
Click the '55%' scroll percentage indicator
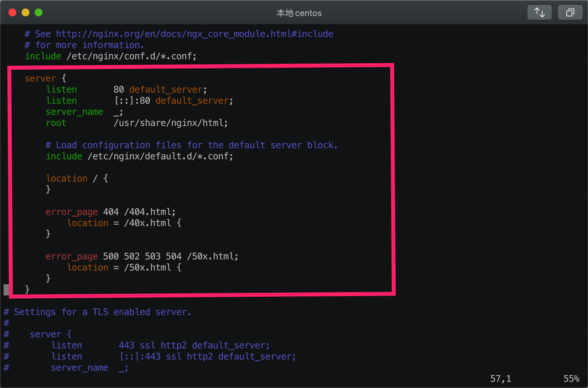tap(571, 379)
